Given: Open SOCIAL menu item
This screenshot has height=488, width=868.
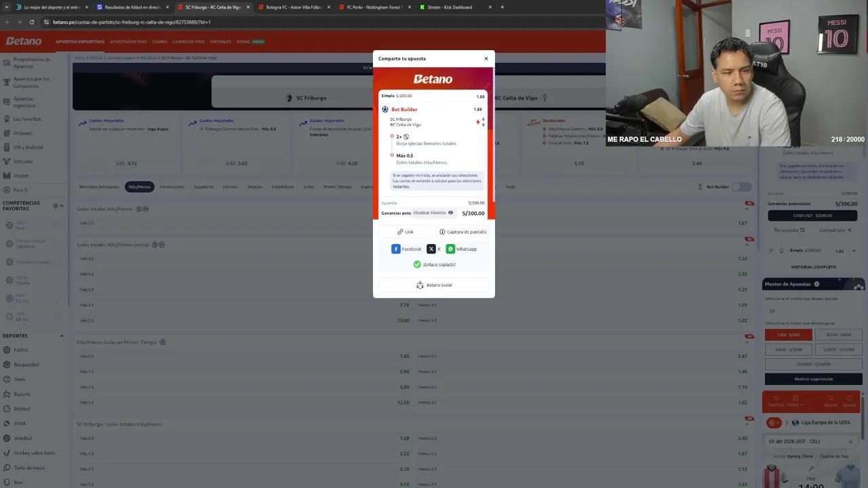Looking at the screenshot, I should point(243,41).
